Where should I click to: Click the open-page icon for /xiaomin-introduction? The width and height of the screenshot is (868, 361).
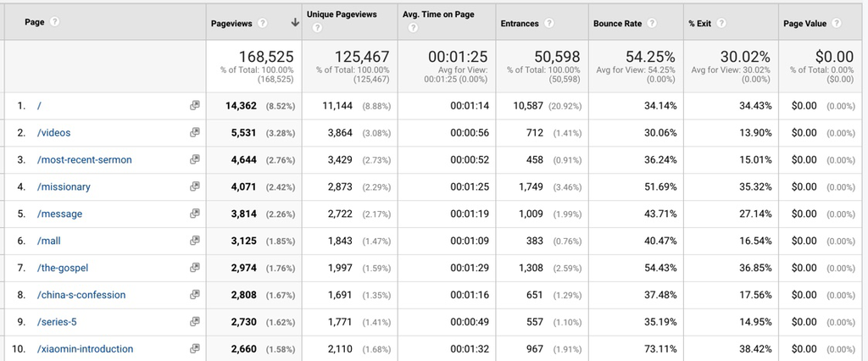pyautogui.click(x=194, y=348)
